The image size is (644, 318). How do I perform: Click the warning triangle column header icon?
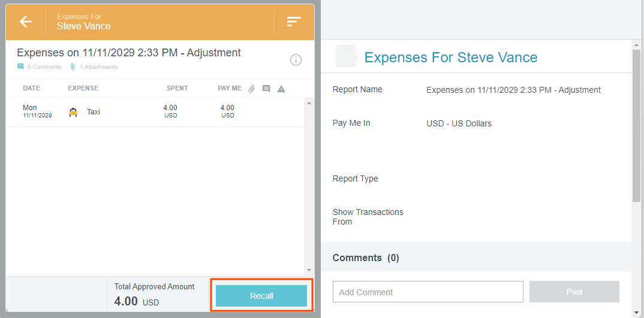(x=281, y=89)
